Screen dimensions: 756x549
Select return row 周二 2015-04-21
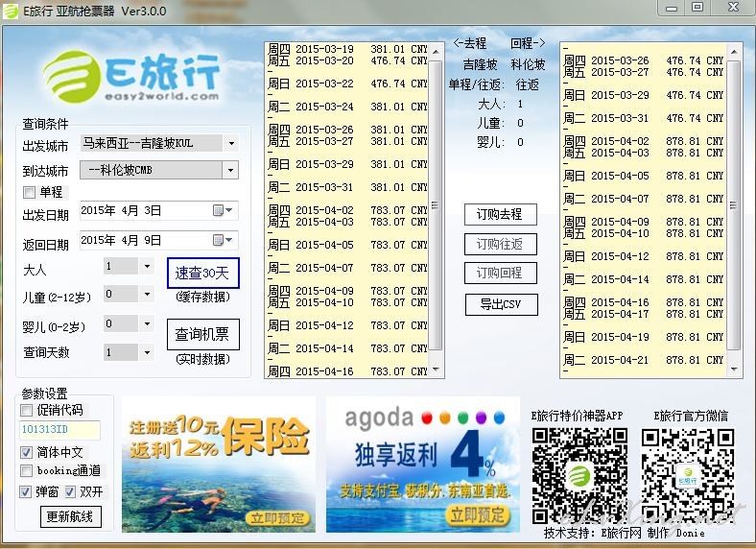(x=644, y=360)
